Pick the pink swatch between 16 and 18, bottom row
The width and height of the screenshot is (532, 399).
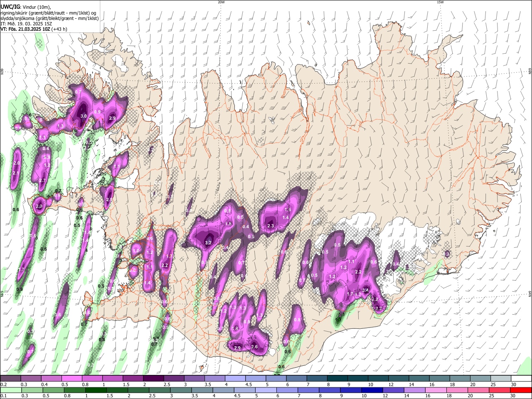[x=436, y=390]
